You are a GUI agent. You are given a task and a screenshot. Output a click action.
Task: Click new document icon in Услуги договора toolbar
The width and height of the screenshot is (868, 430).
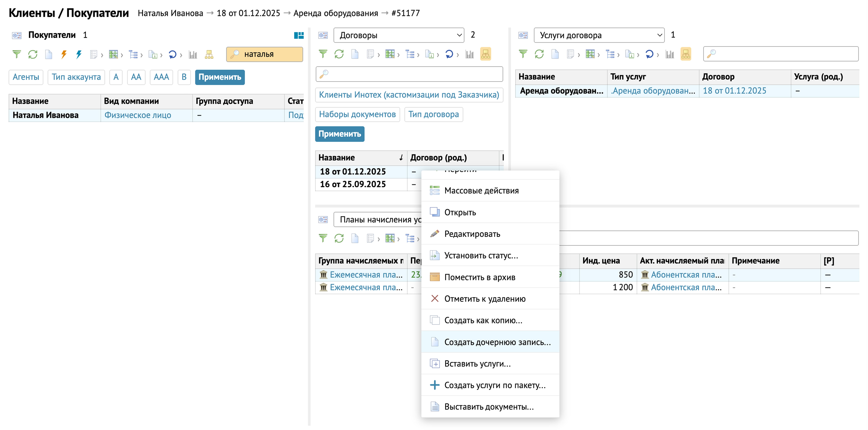pos(555,54)
